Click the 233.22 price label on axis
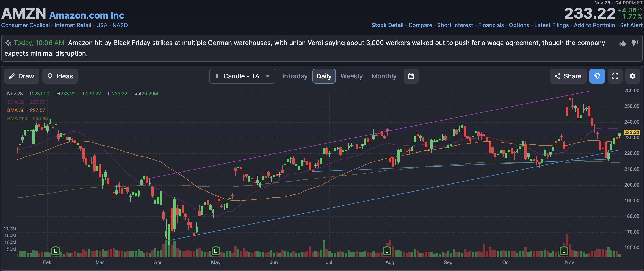Image resolution: width=644 pixels, height=271 pixels. [632, 132]
